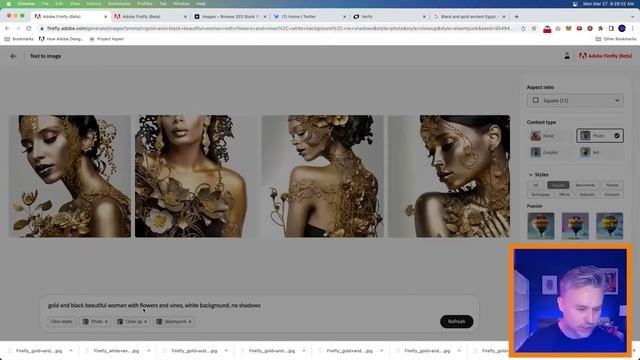The width and height of the screenshot is (640, 360).
Task: Select the third popular style balloon thumbnail
Action: 609,226
